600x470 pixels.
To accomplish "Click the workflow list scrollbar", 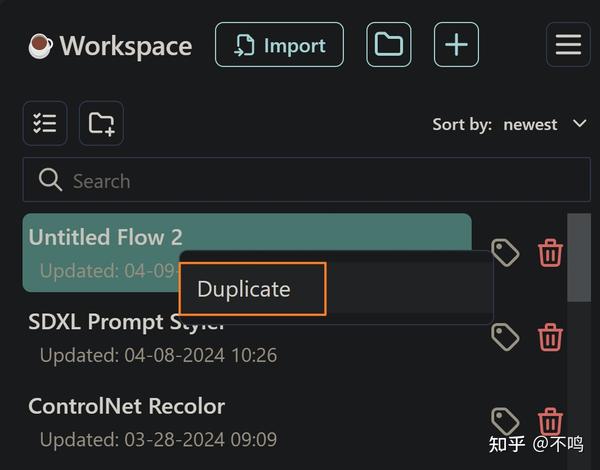I will point(578,260).
